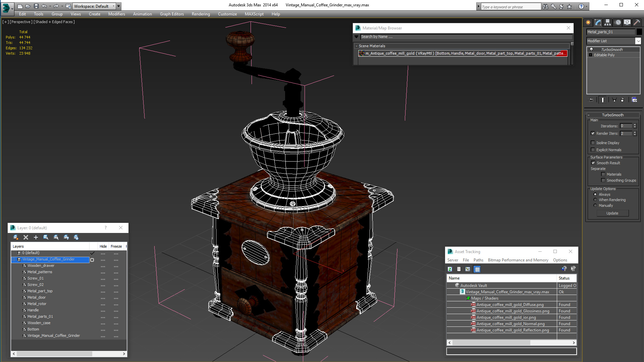This screenshot has height=362, width=644.
Task: Open the Paths menu in Asset Tracking
Action: [478, 260]
